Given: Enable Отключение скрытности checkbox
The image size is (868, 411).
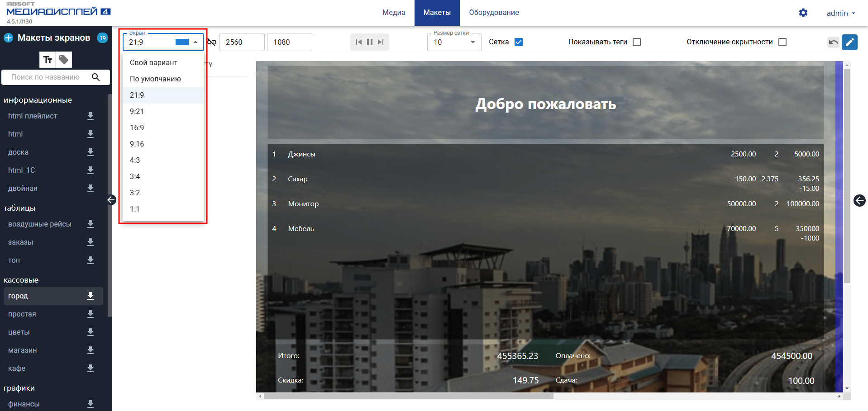Looking at the screenshot, I should click(x=782, y=42).
